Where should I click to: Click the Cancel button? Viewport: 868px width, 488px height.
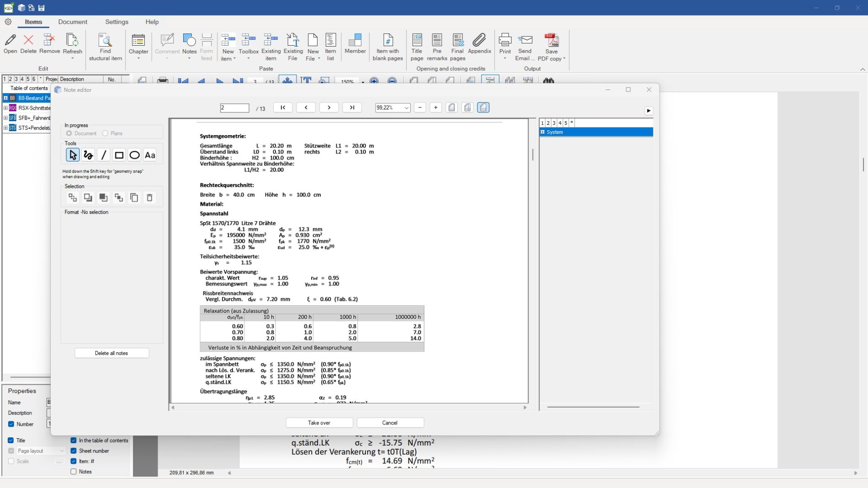tap(390, 423)
